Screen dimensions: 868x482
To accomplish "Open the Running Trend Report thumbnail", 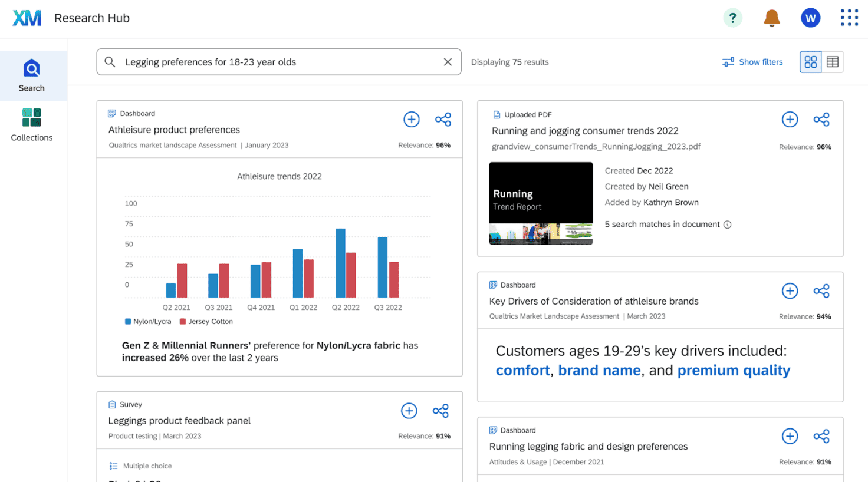I will 541,204.
